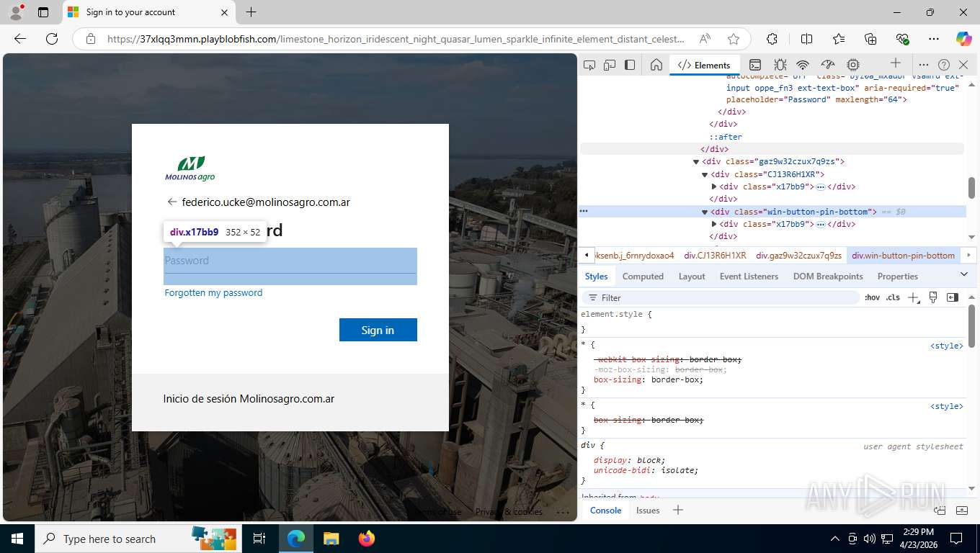Switch to the Styles tab

[596, 276]
